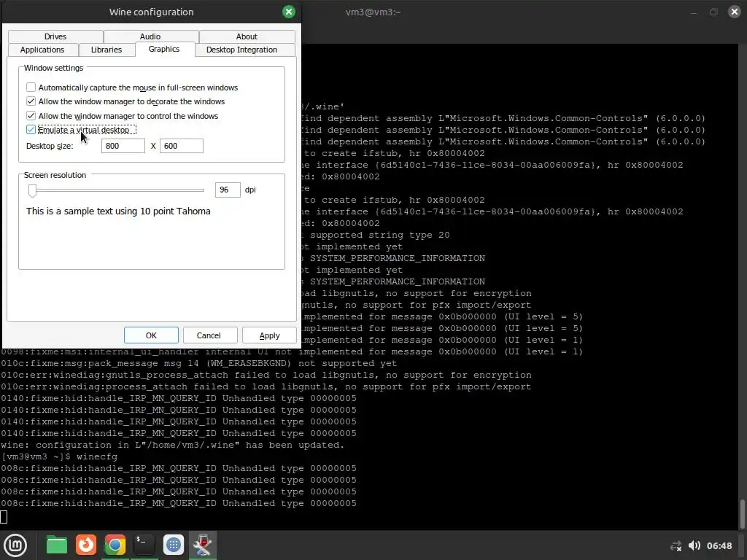Toggle window manager decorate the windows

pos(31,101)
